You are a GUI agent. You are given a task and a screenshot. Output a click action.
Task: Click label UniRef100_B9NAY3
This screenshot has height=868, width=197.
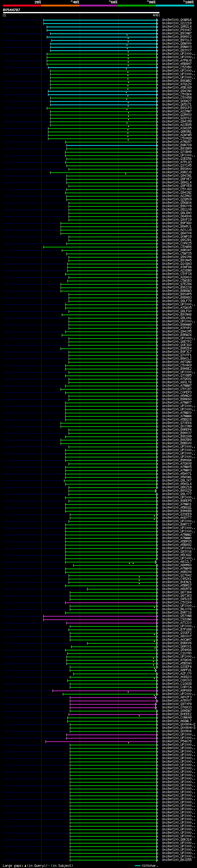click(177, 47)
